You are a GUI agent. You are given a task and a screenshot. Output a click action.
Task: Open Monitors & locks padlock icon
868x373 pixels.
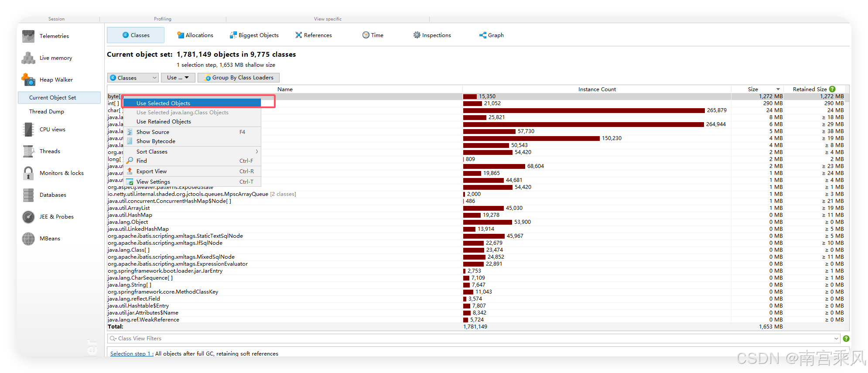[28, 173]
